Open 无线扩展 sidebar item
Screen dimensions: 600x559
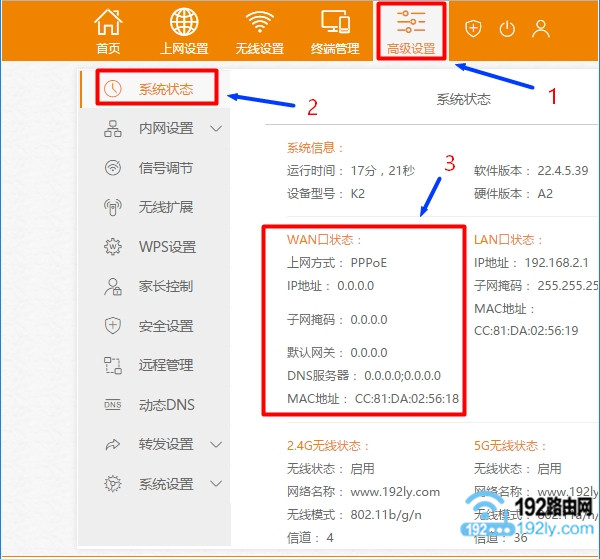pyautogui.click(x=165, y=208)
